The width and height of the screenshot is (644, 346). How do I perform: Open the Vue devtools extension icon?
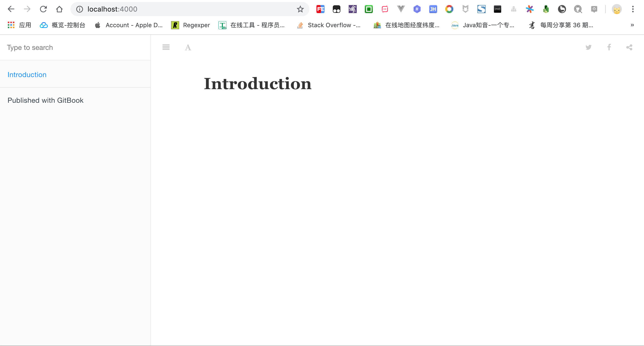(x=401, y=9)
